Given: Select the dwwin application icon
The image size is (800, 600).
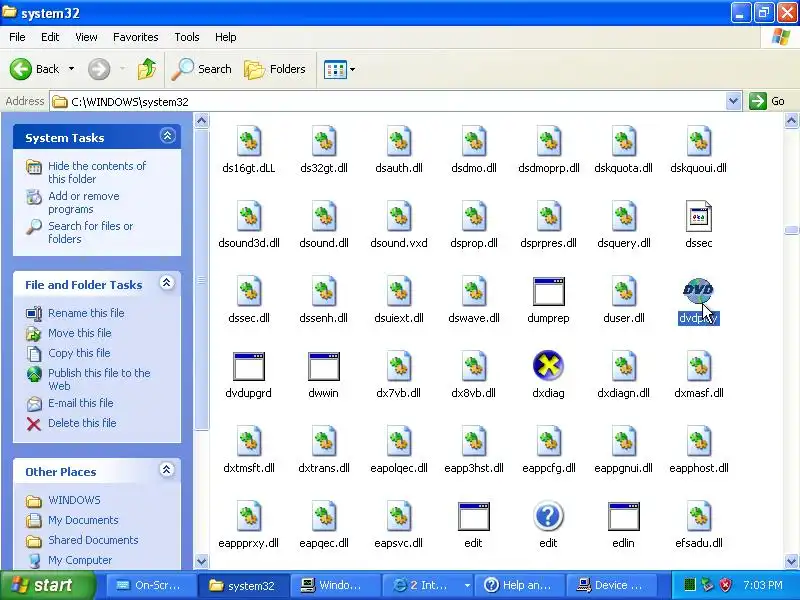Looking at the screenshot, I should coord(323,366).
